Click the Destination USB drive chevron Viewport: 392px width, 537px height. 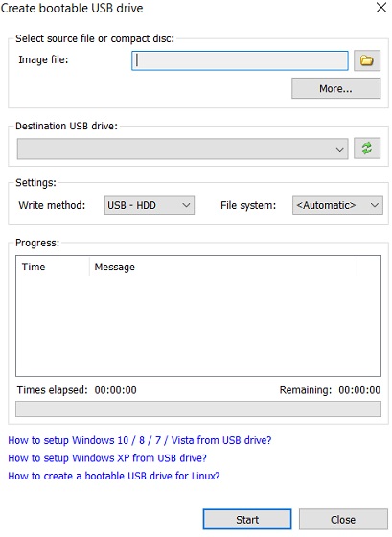(339, 150)
